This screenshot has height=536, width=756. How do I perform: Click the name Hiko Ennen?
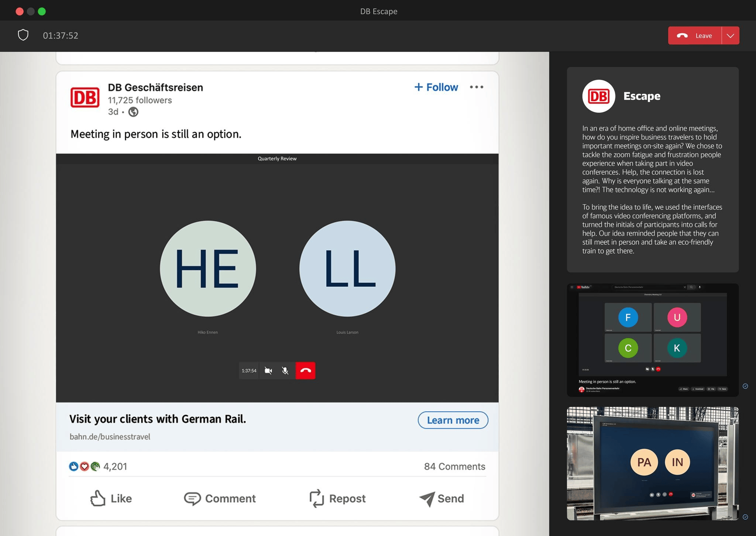(208, 332)
